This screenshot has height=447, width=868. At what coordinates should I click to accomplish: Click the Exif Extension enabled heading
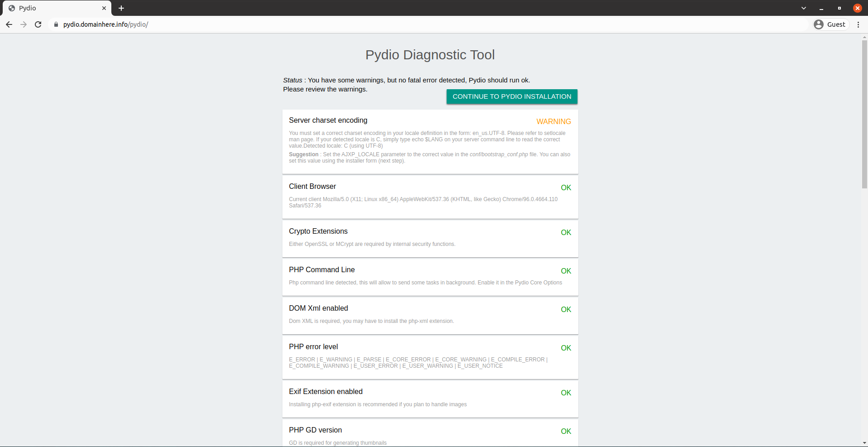[326, 391]
